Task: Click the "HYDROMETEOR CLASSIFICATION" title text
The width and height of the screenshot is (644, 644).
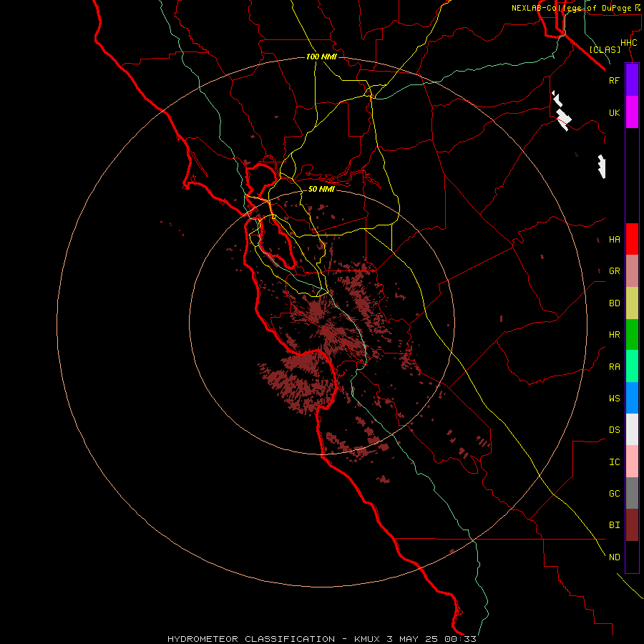Action: coord(251,639)
